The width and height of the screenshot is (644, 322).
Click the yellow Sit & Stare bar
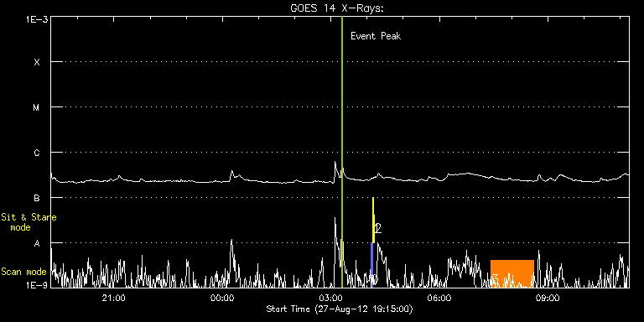click(x=373, y=221)
